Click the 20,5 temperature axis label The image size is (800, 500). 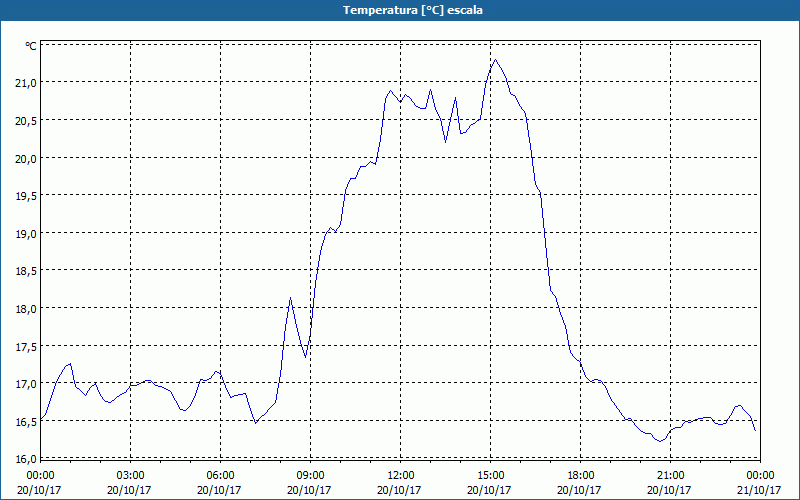pyautogui.click(x=26, y=120)
